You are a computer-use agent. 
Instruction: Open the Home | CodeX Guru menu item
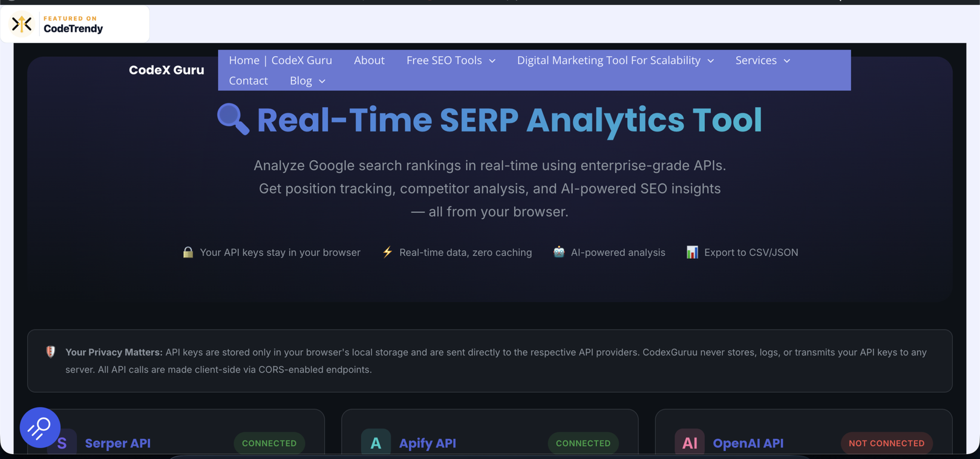coord(281,60)
